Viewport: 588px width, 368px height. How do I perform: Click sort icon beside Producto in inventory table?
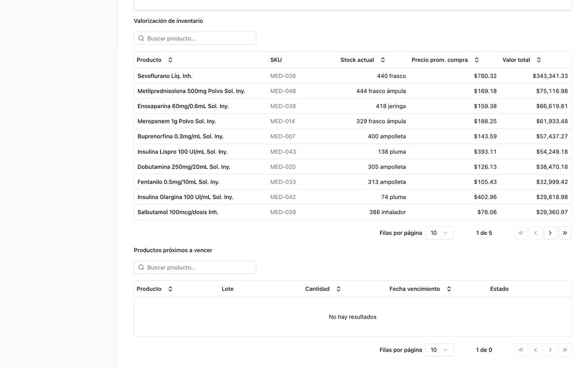point(170,60)
